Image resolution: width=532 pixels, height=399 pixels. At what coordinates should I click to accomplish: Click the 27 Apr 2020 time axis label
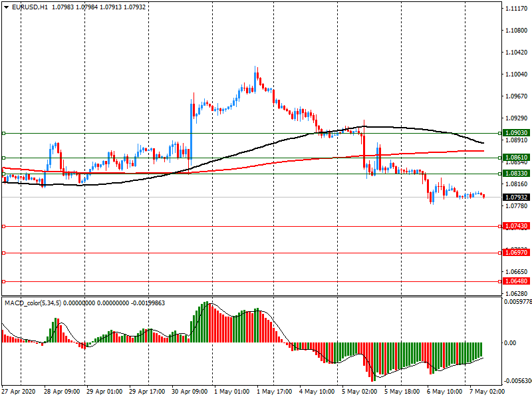(18, 392)
